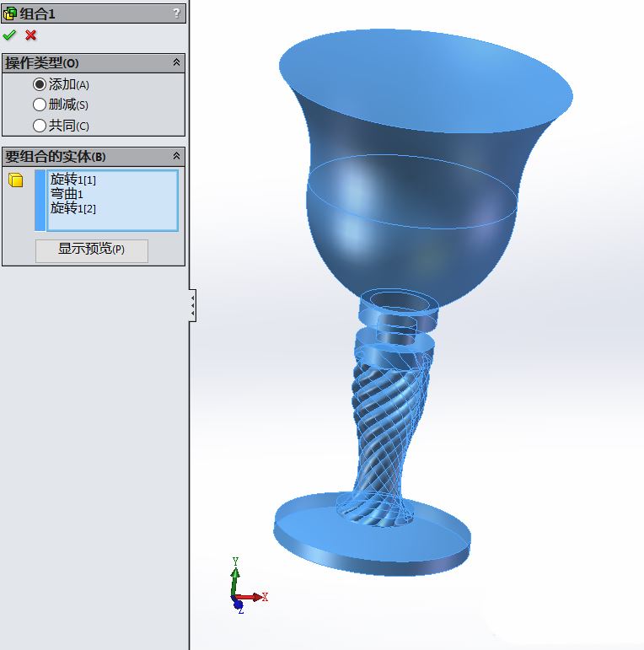Click the 显示预览 button
Viewport: 644px width, 650px height.
pos(91,250)
